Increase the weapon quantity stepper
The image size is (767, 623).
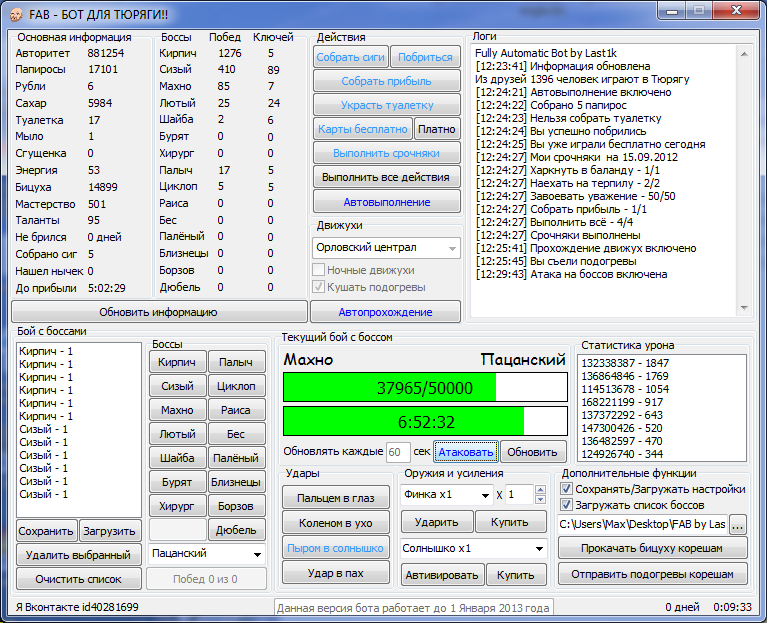click(x=541, y=490)
